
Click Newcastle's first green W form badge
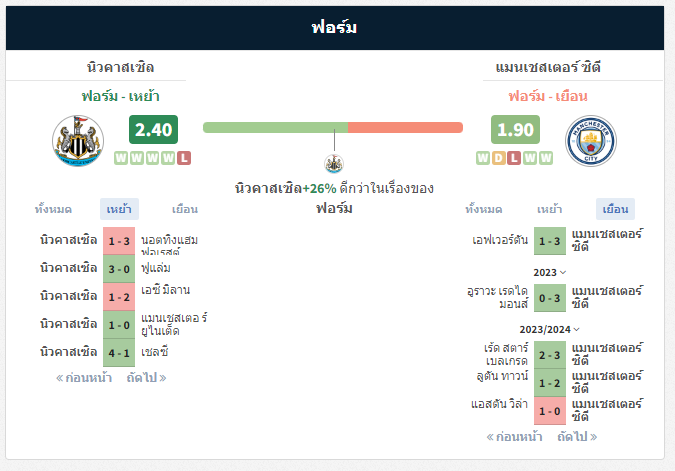click(x=121, y=158)
